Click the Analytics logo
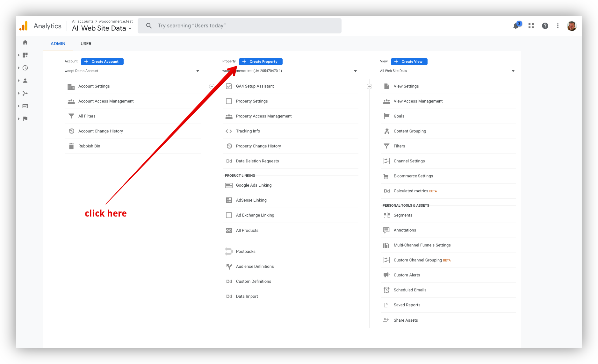 (x=24, y=26)
